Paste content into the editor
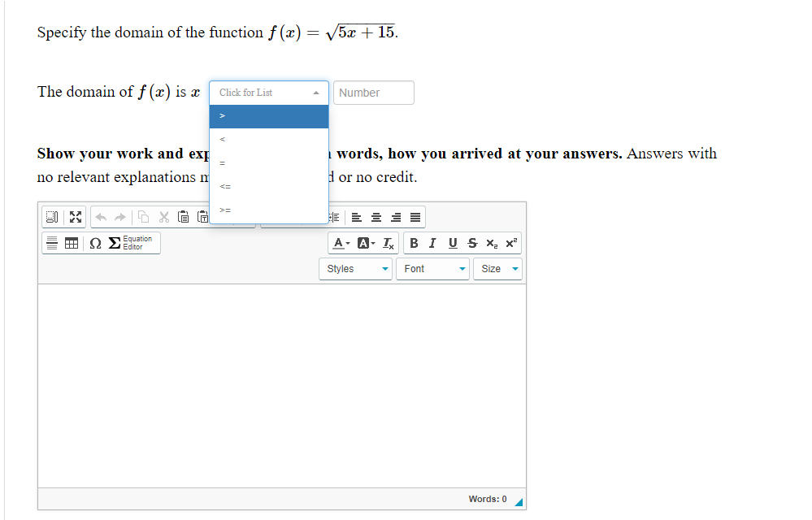 pyautogui.click(x=184, y=217)
